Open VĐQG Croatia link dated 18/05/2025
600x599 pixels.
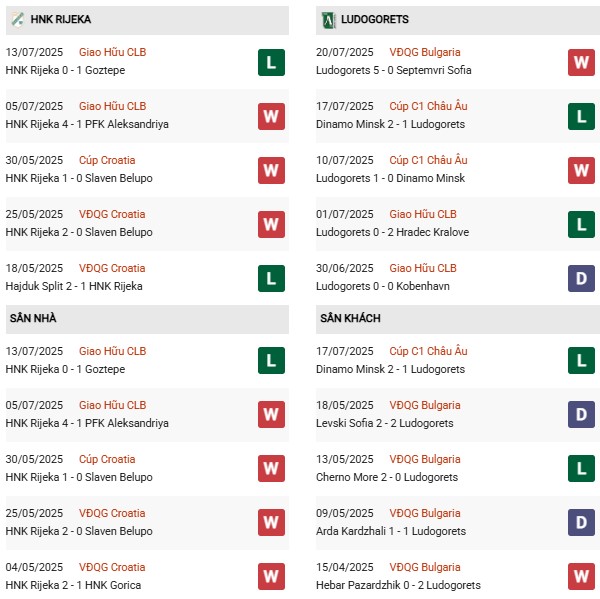(x=112, y=268)
